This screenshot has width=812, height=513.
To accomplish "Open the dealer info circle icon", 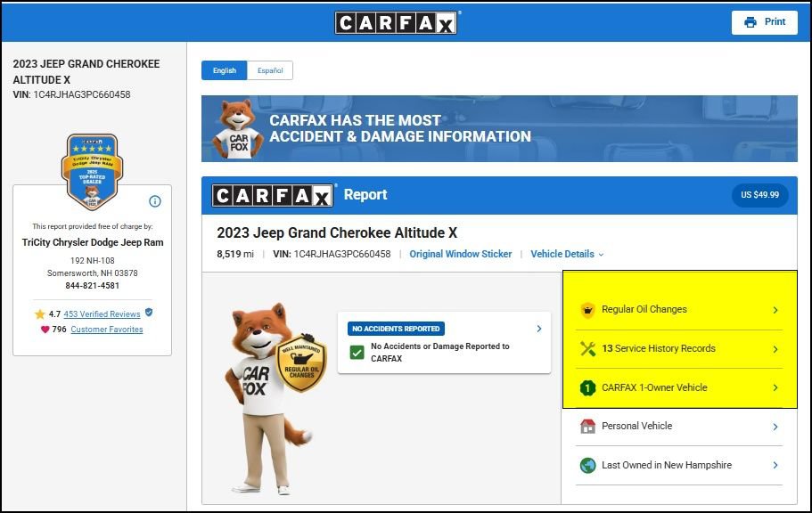I will tap(155, 201).
